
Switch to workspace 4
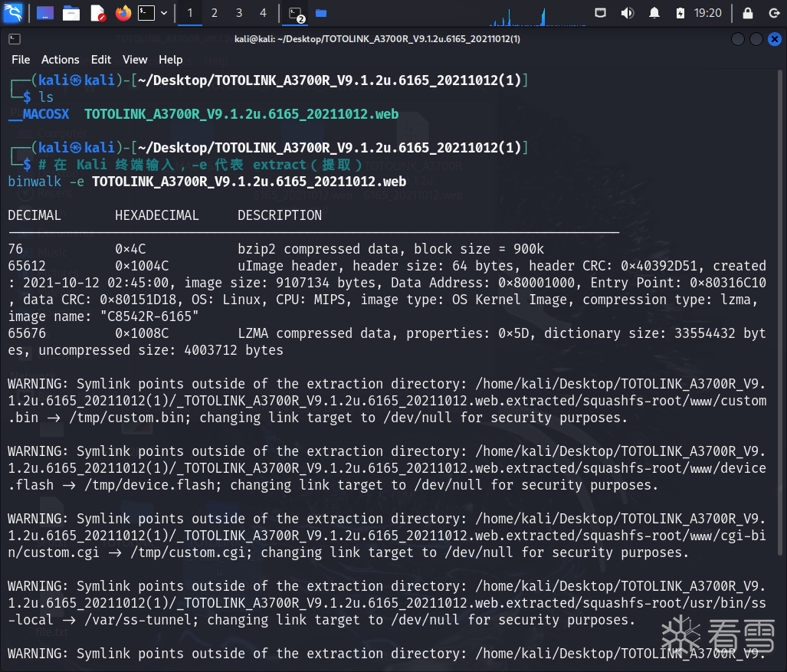pos(263,13)
